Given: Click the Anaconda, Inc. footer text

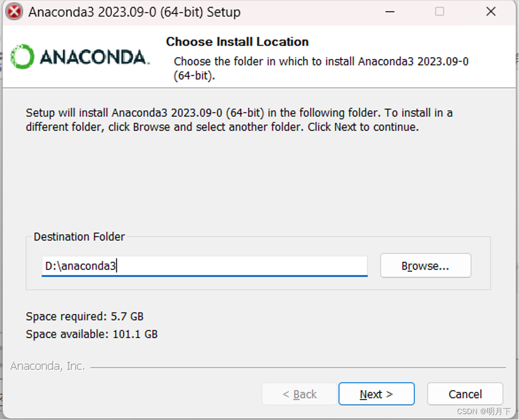Looking at the screenshot, I should click(47, 366).
